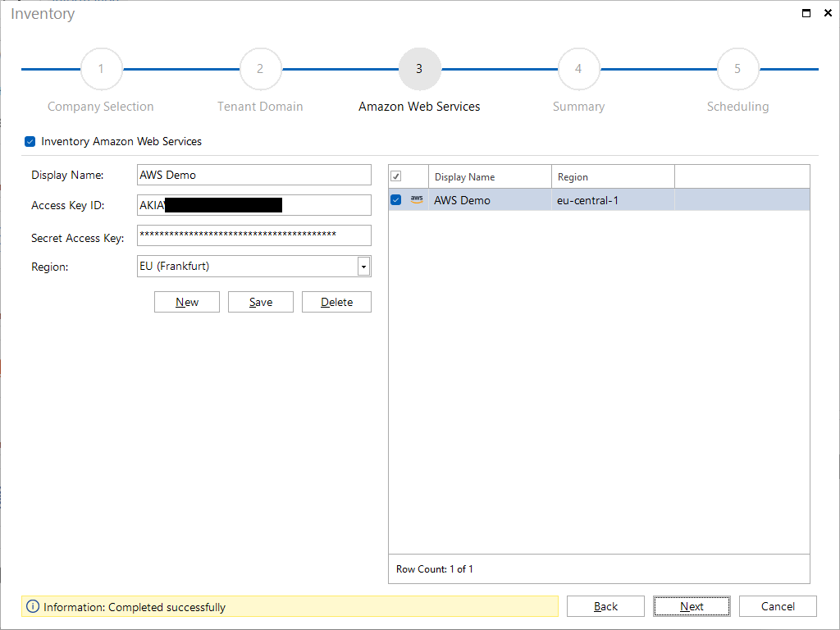840x630 pixels.
Task: Open the Region dropdown arrow
Action: point(363,267)
